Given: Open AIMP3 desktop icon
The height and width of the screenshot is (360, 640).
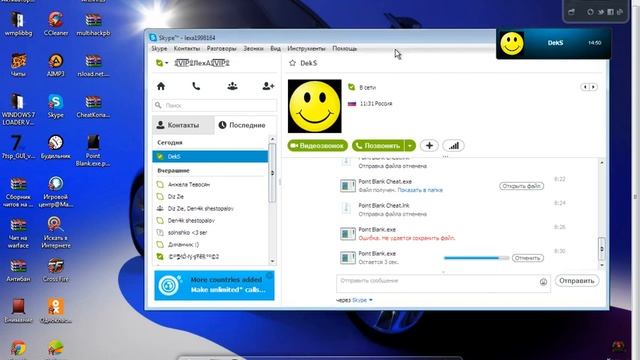Looking at the screenshot, I should point(56,65).
